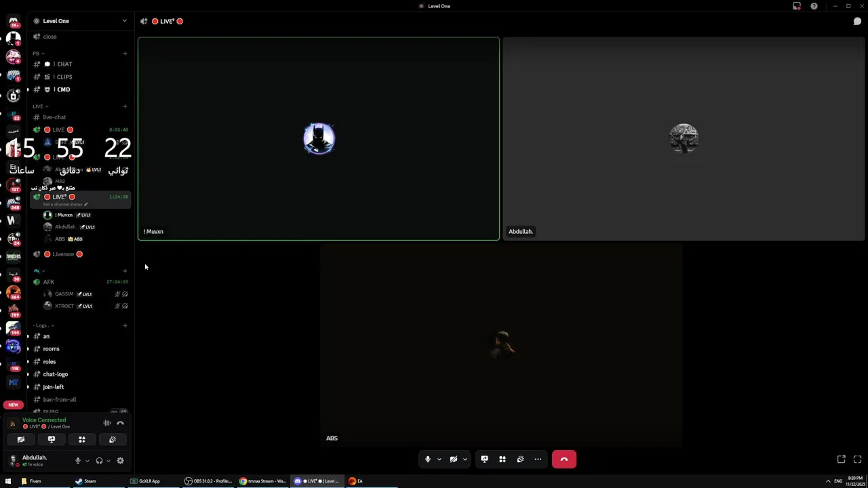Viewport: 868px width, 488px height.
Task: Select the Abdullah. video tile
Action: pos(684,139)
